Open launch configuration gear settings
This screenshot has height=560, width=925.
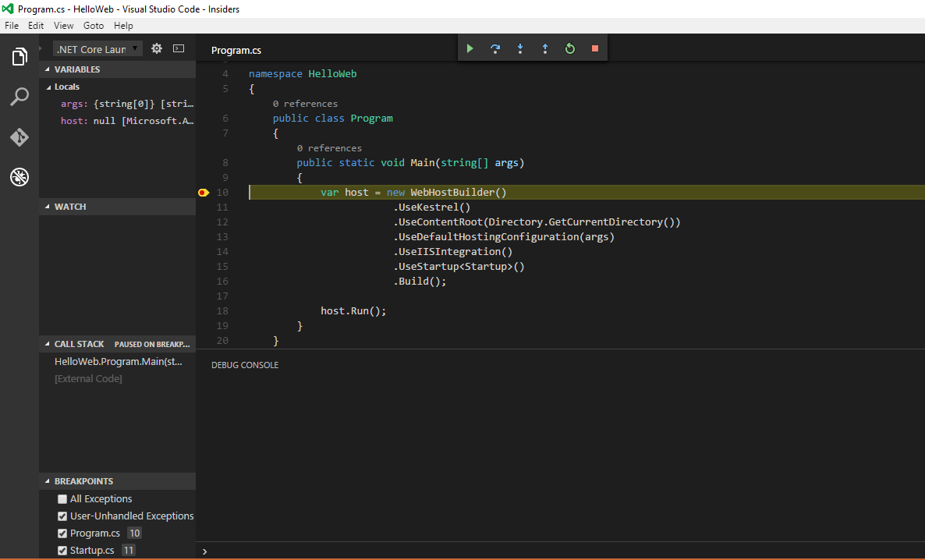tap(157, 48)
